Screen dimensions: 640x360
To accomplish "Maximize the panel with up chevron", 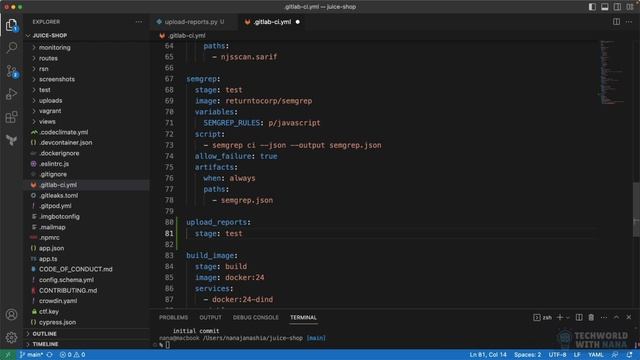I will pos(616,317).
